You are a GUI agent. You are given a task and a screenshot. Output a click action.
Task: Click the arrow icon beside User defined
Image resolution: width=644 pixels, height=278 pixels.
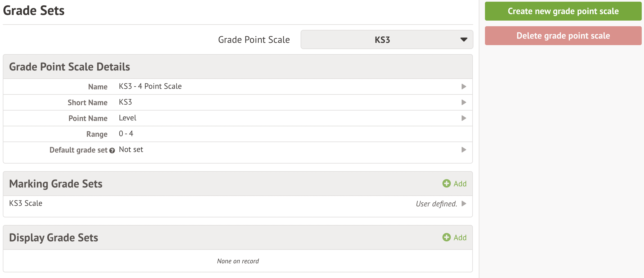click(464, 204)
